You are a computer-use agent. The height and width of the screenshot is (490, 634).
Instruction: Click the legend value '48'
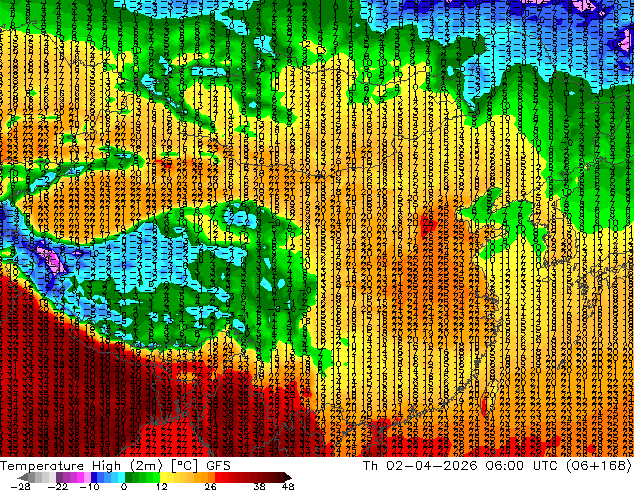(x=288, y=486)
